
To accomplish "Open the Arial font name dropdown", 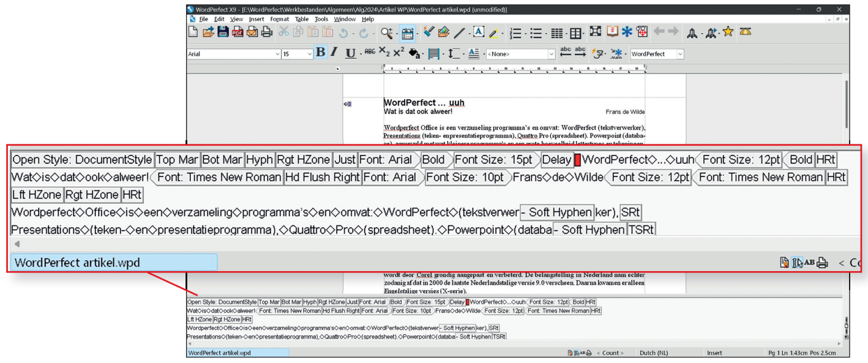I will click(277, 54).
